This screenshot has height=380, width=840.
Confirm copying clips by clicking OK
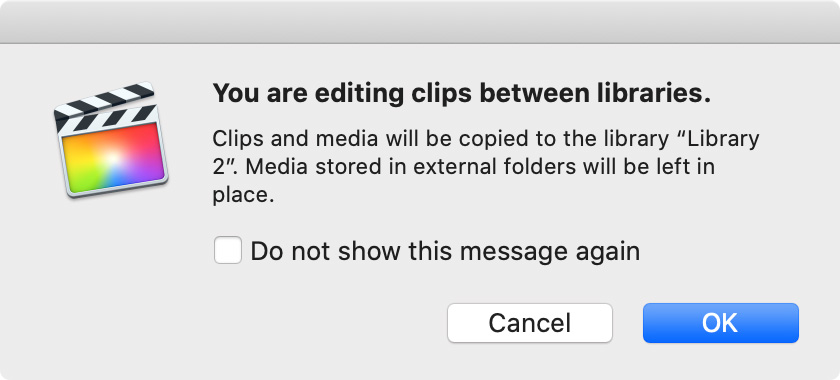click(721, 323)
